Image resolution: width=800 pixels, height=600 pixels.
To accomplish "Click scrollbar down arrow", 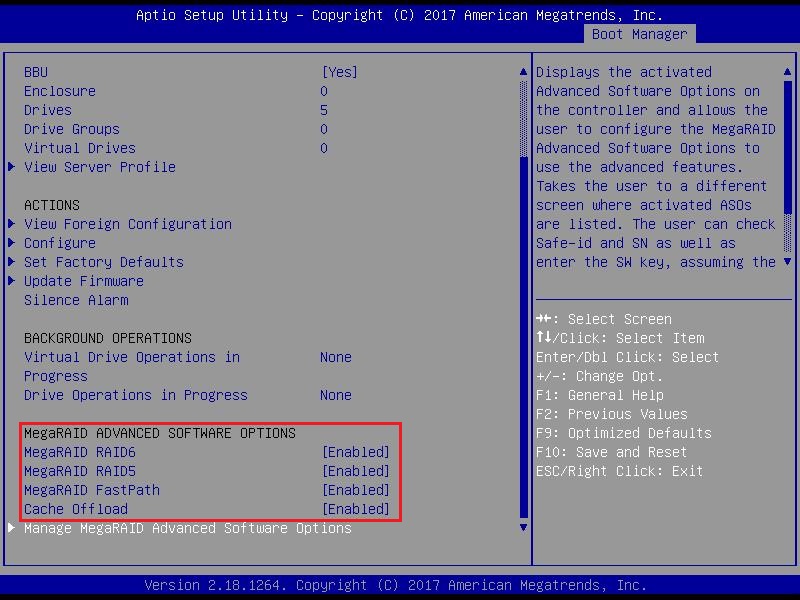I will 523,527.
